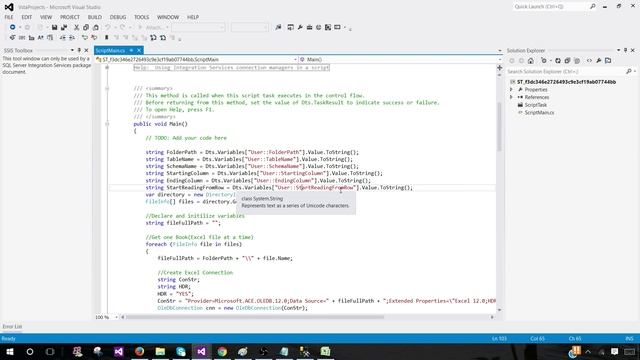Click the wrench Properties icon in main toolbar
The width and height of the screenshot is (640, 360).
click(x=300, y=27)
